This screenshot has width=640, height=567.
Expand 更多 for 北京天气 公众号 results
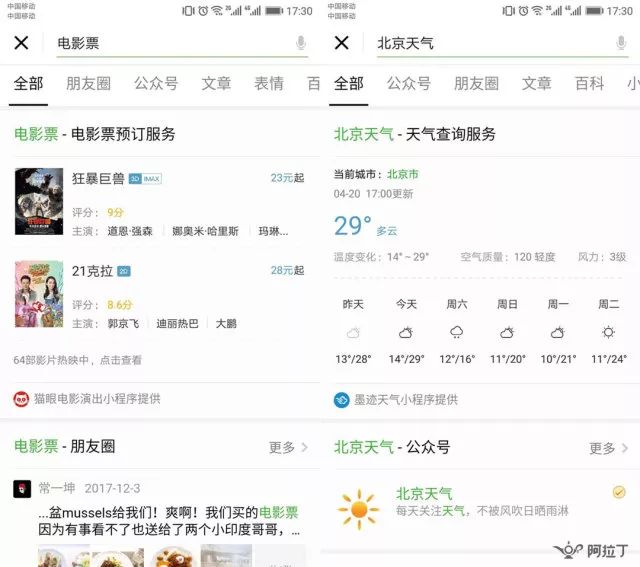point(608,448)
